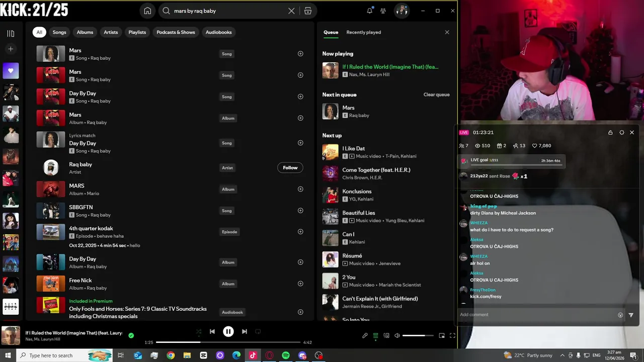Open the mini player icon
The image size is (644, 362).
(x=442, y=335)
